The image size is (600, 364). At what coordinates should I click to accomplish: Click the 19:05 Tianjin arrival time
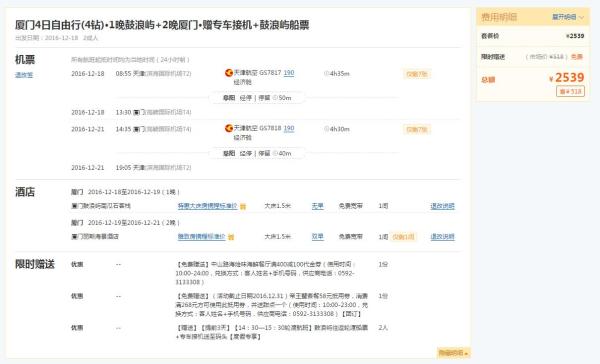[x=153, y=168]
